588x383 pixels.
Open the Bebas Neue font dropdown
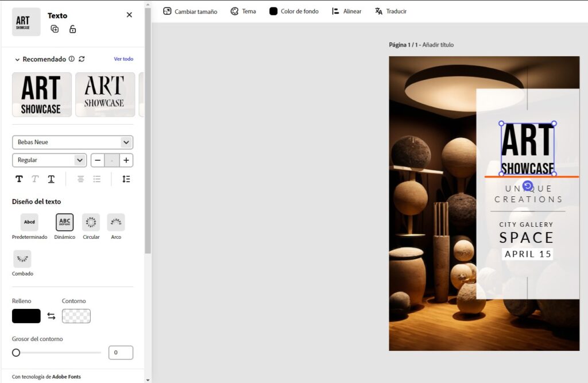coord(72,142)
